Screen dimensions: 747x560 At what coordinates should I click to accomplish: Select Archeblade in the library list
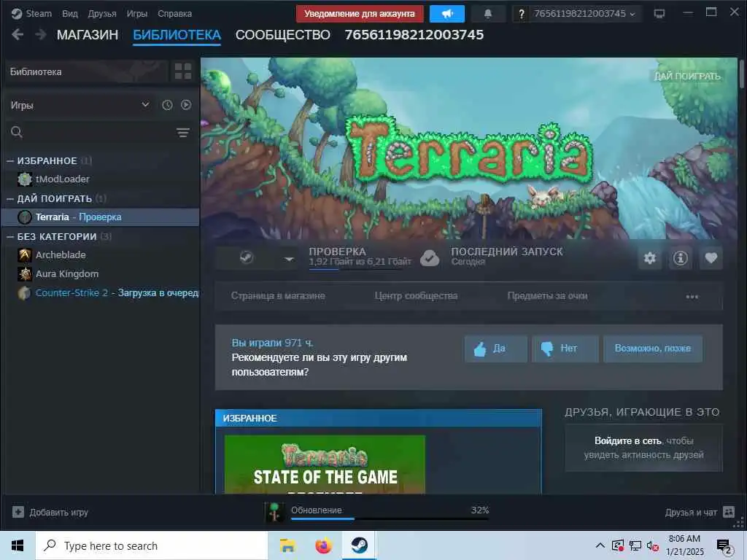click(x=100, y=254)
